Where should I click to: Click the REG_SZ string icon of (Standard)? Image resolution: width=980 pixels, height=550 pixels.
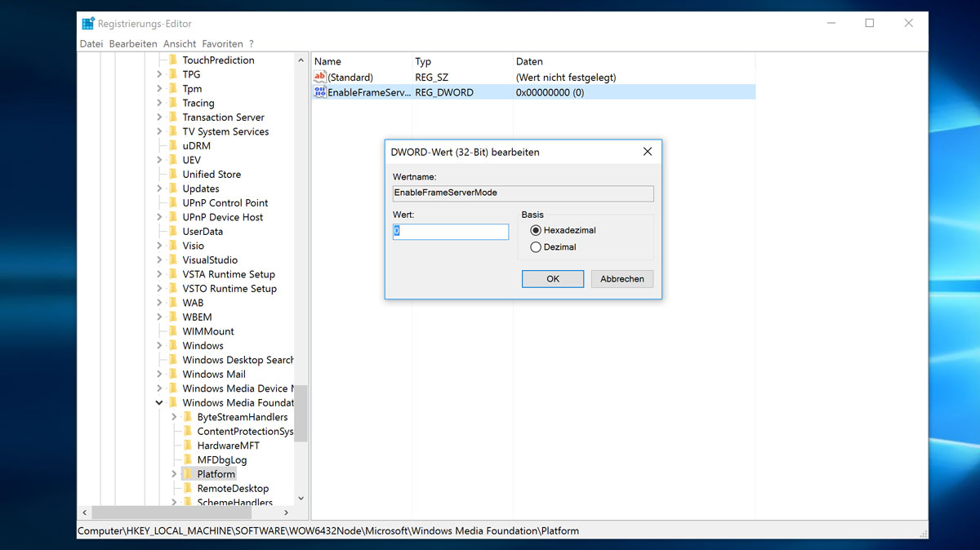coord(320,77)
